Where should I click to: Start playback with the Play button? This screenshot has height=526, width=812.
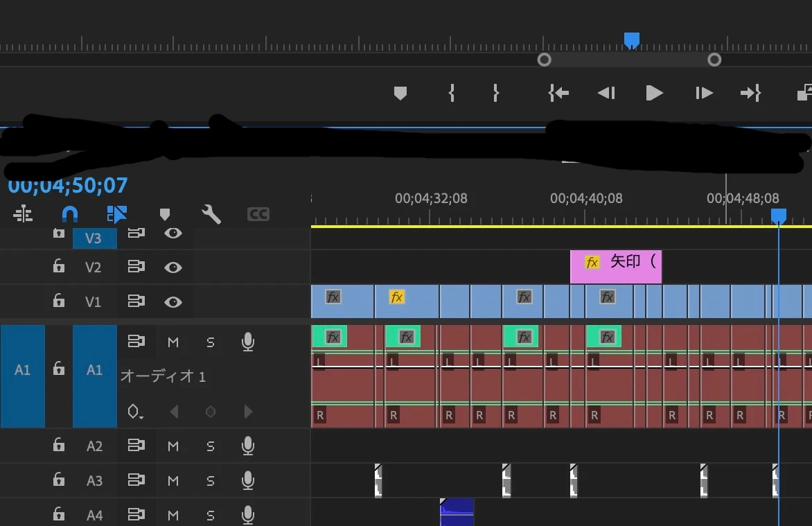point(655,94)
